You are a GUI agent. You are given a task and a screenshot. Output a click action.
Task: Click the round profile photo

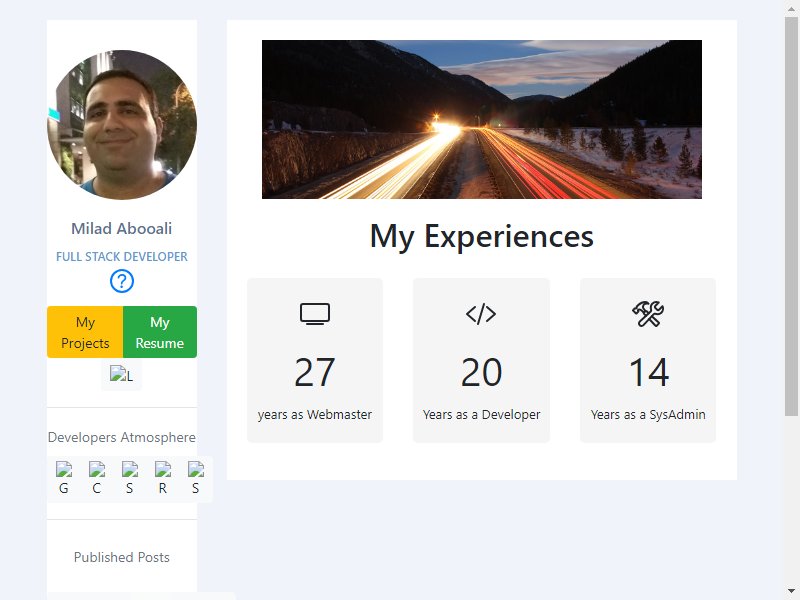point(122,124)
